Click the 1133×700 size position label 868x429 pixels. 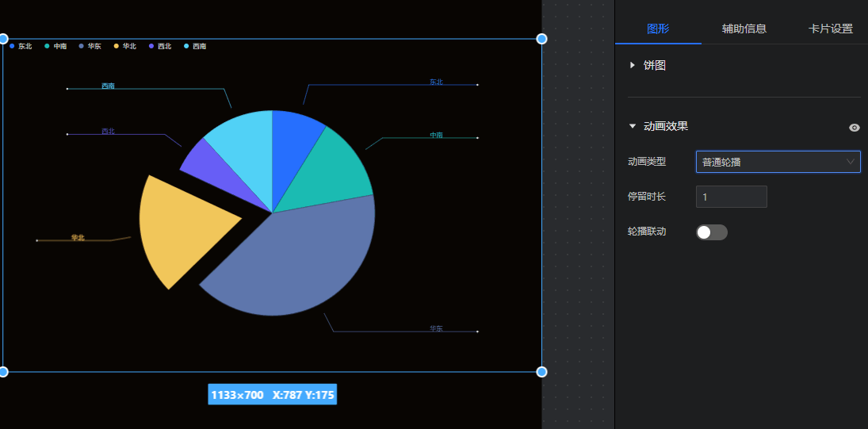click(x=272, y=395)
